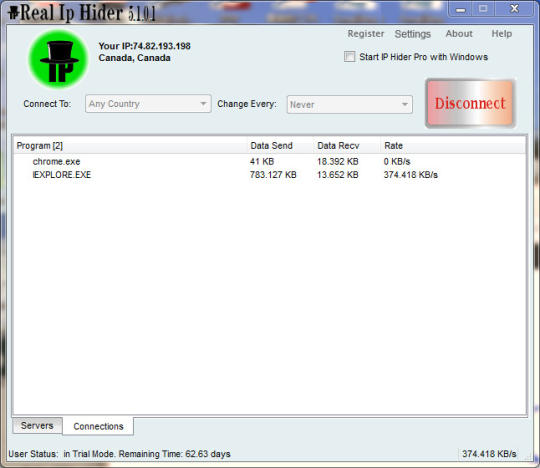Viewport: 540px width, 468px height.
Task: Maximize the Real Ip Hider window
Action: (x=483, y=9)
